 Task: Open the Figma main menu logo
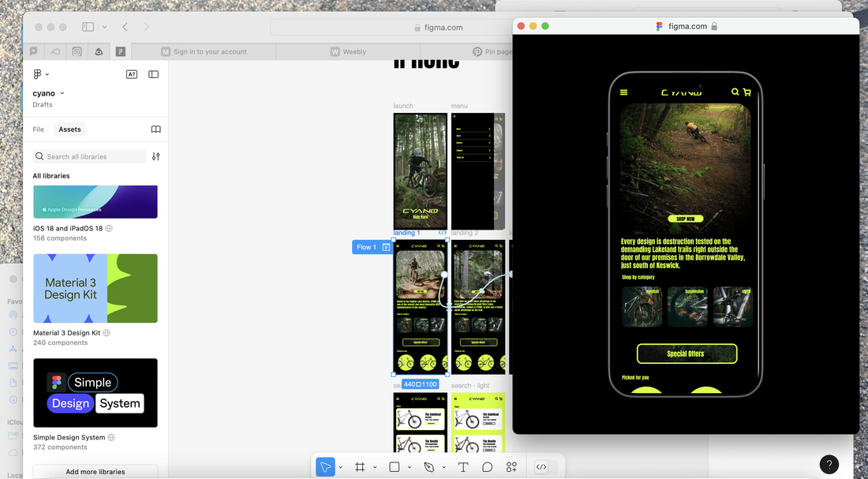click(38, 73)
